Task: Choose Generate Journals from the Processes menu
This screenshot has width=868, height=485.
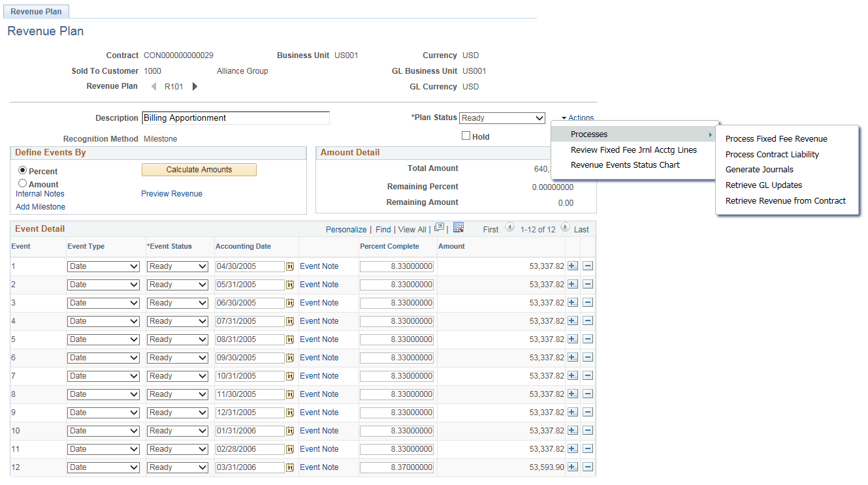Action: (x=759, y=169)
